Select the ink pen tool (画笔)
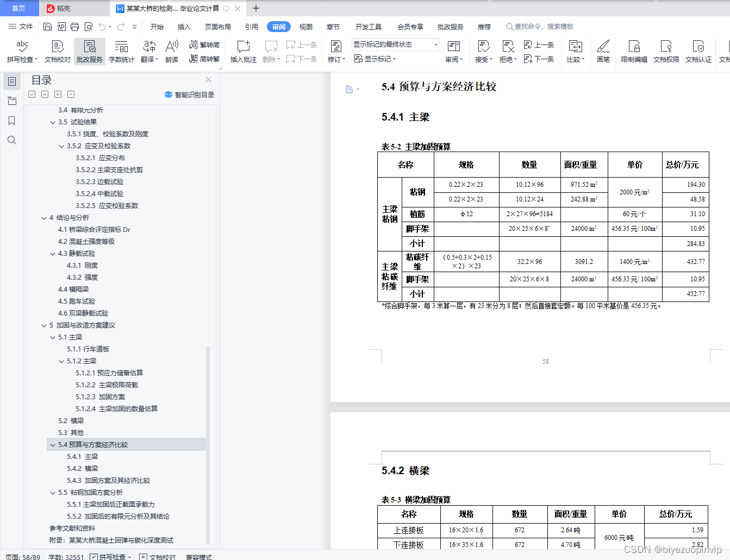Image resolution: width=730 pixels, height=560 pixels. pos(603,52)
